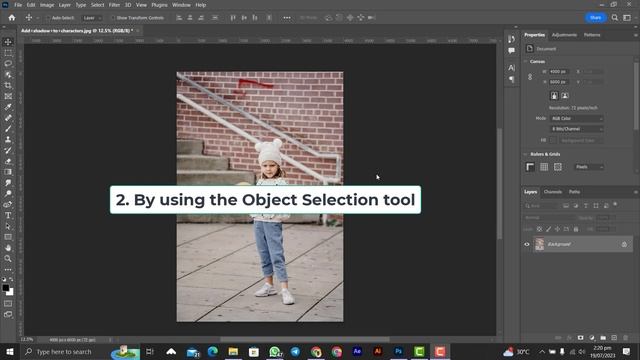Toggle guides visibility in Rulers & Grids

(x=558, y=167)
